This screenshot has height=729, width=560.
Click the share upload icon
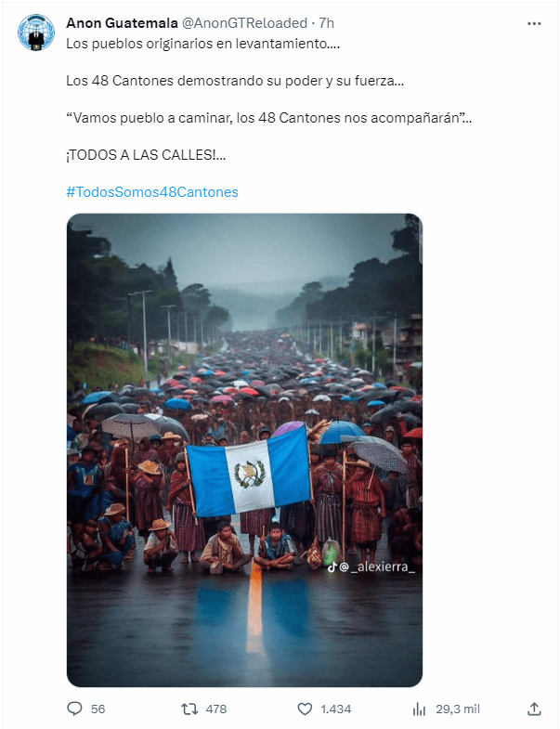pos(534,709)
